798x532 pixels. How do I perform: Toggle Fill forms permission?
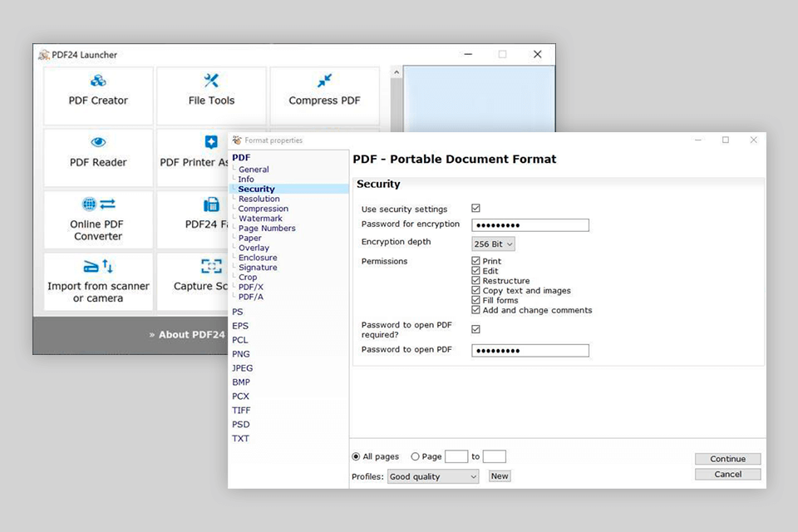click(475, 300)
